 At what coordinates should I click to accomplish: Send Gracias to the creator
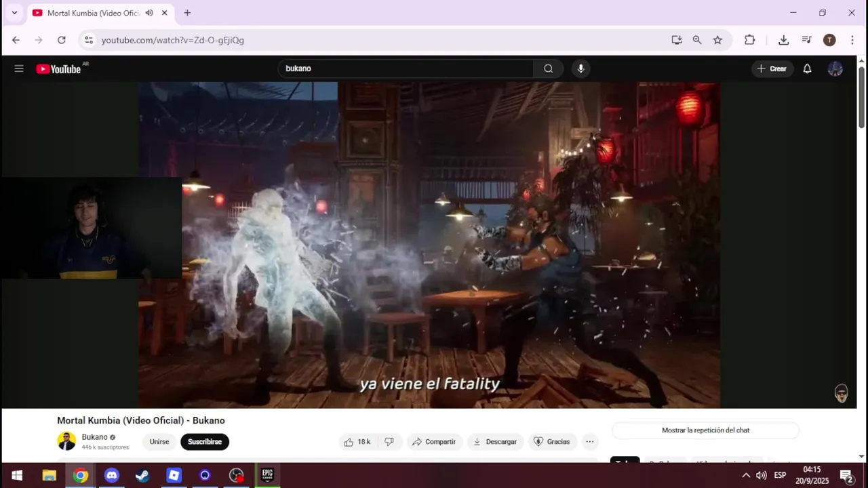coord(551,442)
